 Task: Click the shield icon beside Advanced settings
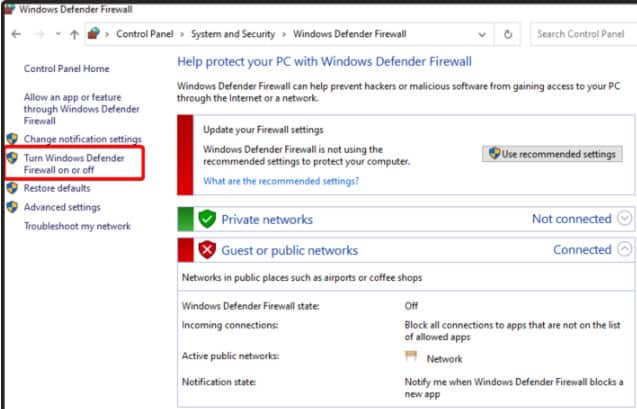click(12, 207)
